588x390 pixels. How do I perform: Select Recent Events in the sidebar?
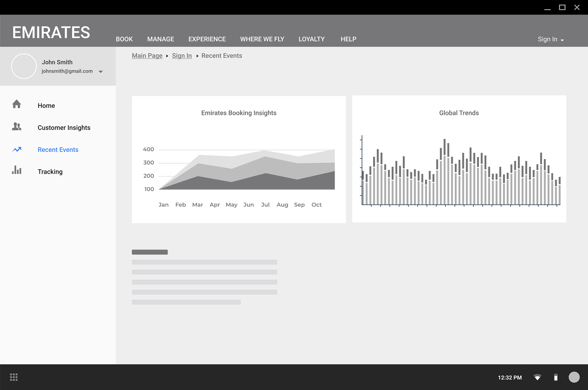58,150
